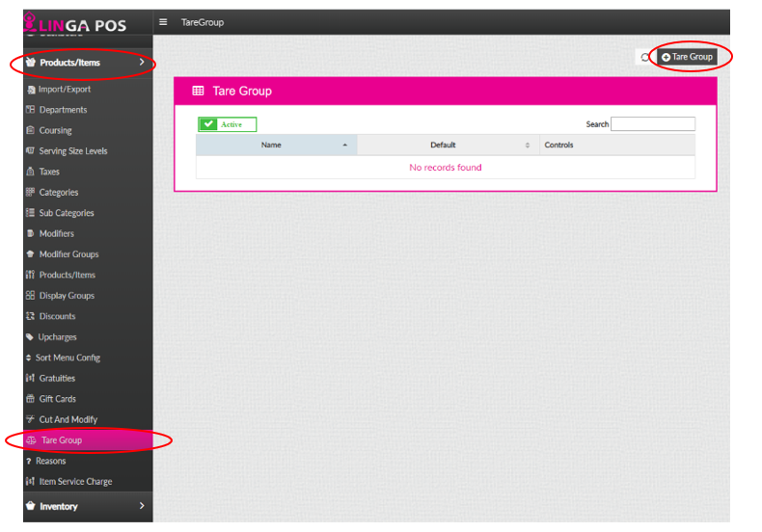Click the Cut And Modify icon
Image resolution: width=762 pixels, height=532 pixels.
click(x=30, y=419)
